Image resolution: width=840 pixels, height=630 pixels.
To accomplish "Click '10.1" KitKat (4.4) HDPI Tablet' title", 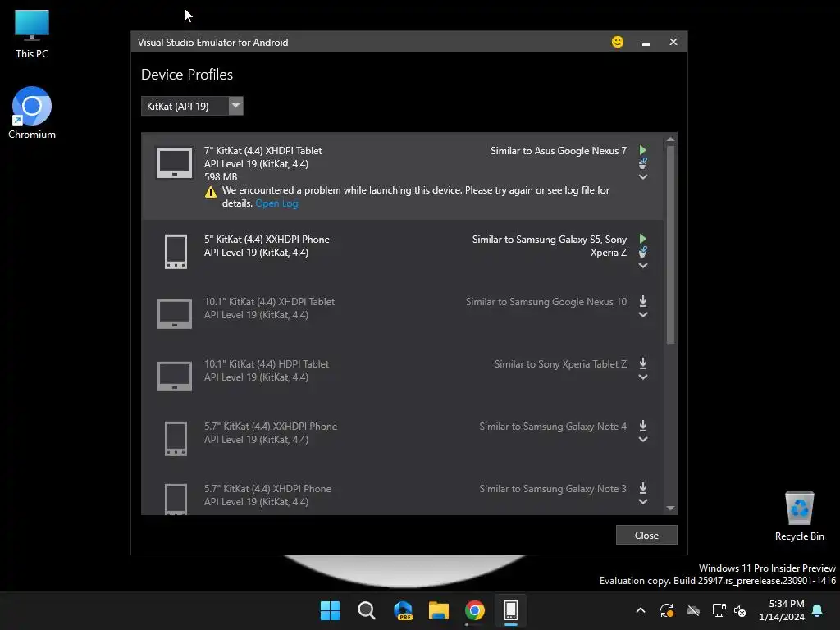I will coord(267,363).
